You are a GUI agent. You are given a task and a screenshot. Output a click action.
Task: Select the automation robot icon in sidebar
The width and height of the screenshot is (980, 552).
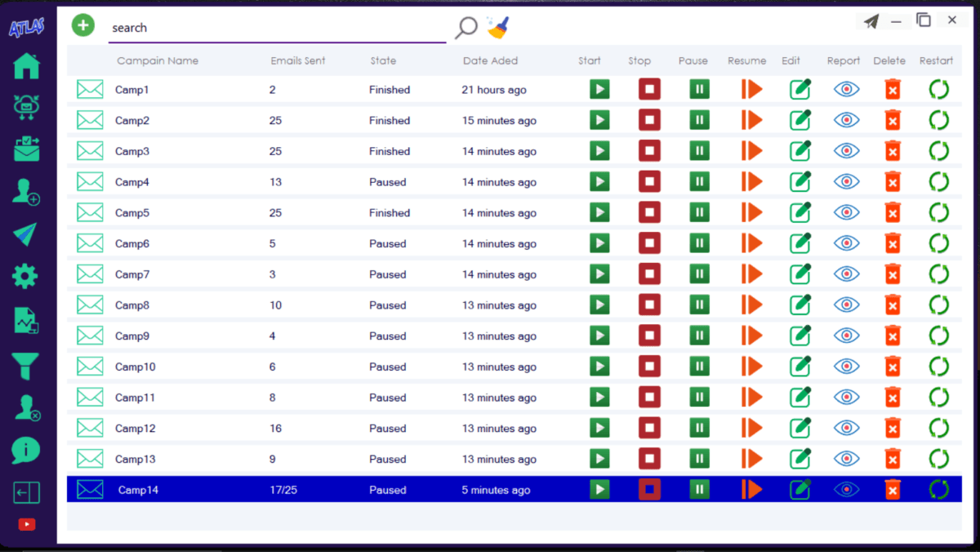25,106
